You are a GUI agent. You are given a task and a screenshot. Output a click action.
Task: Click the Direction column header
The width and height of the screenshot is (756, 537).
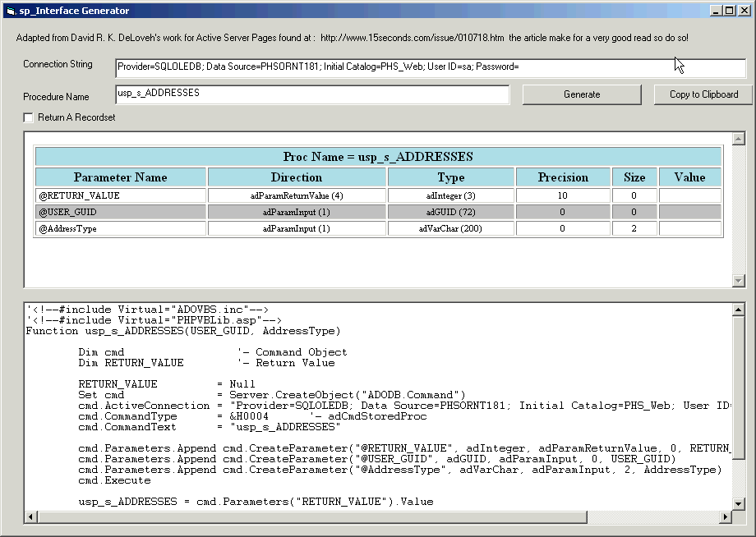(297, 177)
